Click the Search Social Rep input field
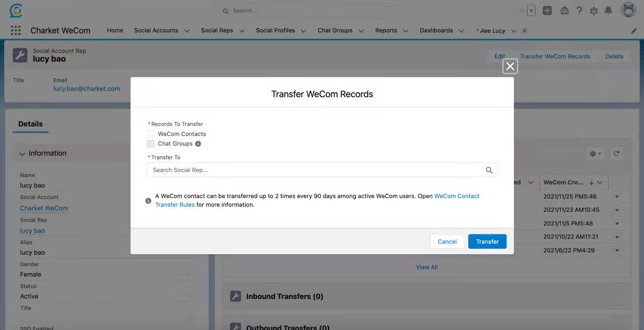The width and height of the screenshot is (644, 330). (316, 170)
